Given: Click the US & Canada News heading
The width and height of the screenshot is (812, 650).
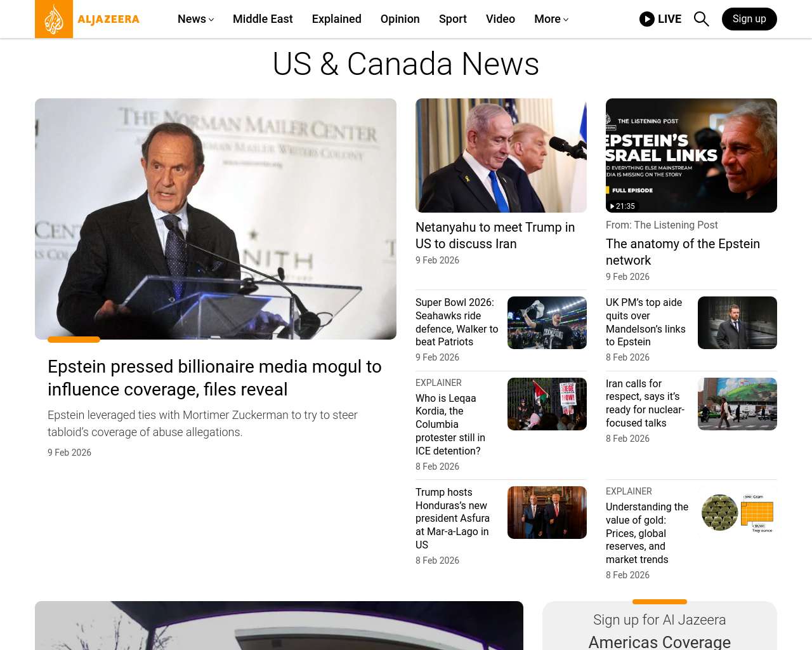Looking at the screenshot, I should [406, 64].
